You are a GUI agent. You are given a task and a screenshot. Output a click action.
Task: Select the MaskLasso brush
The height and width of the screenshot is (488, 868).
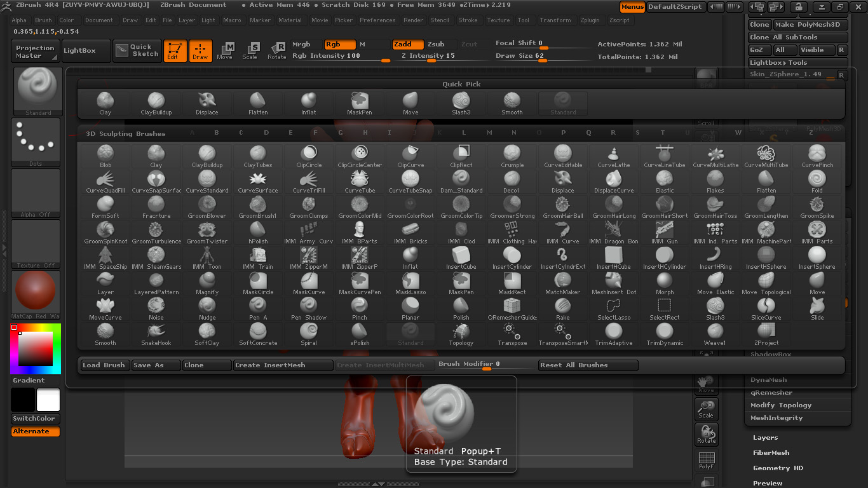pos(410,283)
